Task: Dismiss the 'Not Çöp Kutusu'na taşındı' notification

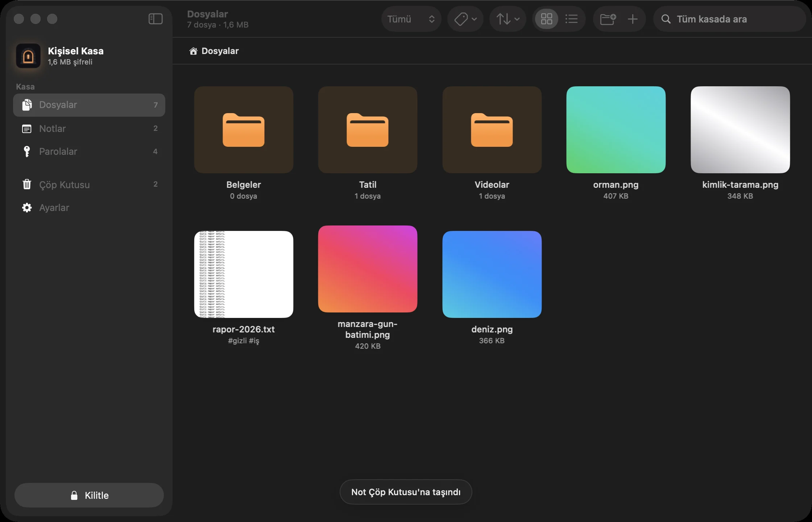Action: click(x=406, y=492)
